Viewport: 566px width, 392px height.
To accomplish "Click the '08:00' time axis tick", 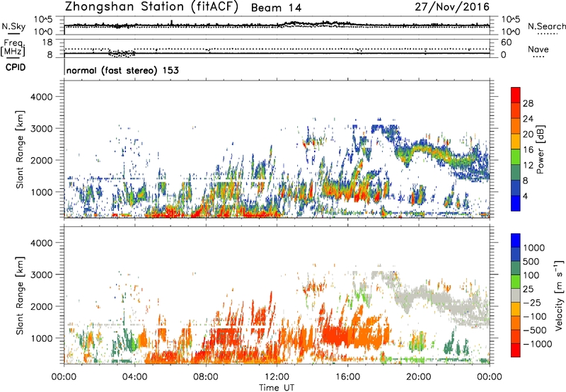I will [206, 377].
